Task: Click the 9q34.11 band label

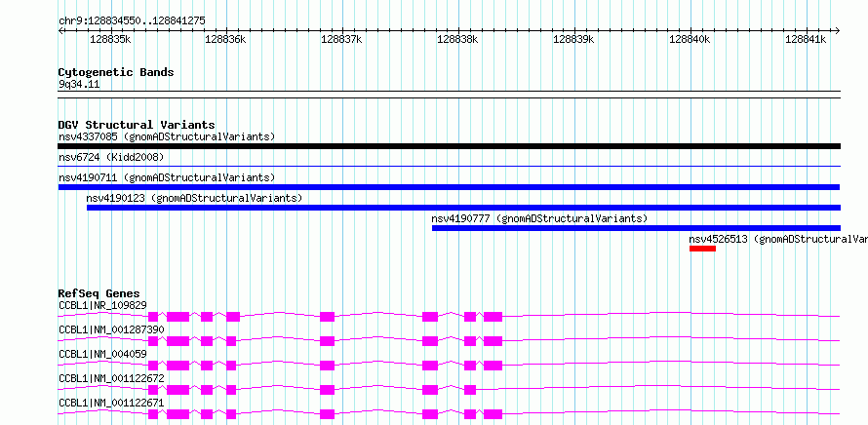Action: click(79, 85)
